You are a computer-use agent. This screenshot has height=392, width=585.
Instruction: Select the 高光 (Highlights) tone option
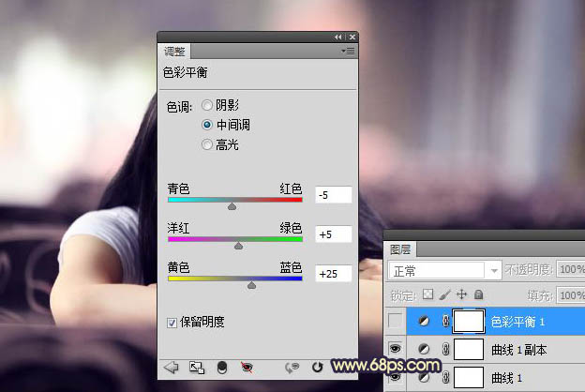207,144
